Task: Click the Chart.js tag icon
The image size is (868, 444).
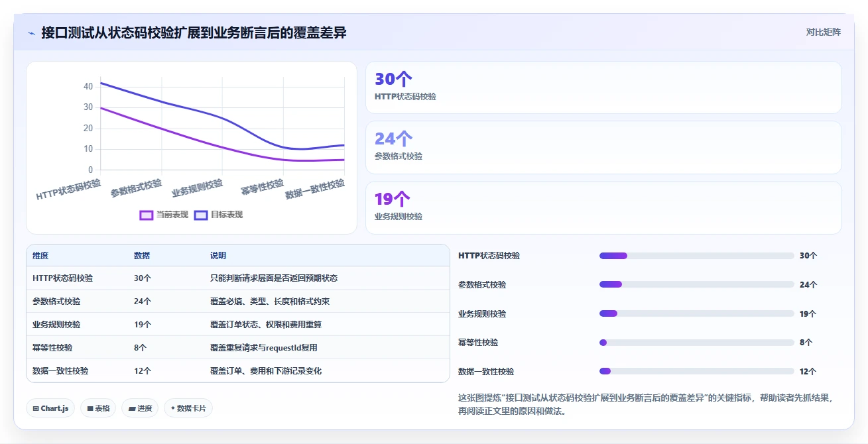Action: tap(36, 409)
